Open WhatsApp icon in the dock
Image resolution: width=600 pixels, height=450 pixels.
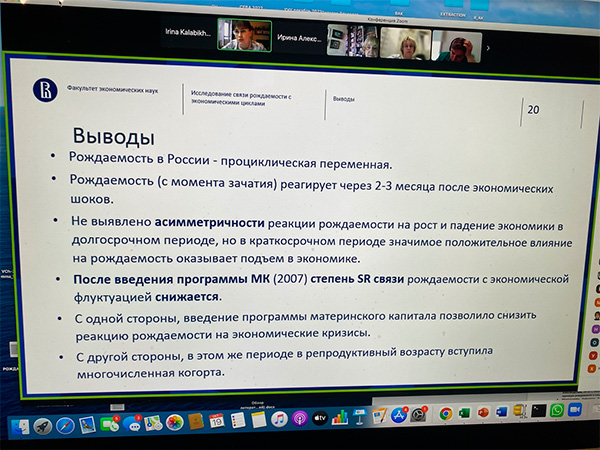[556, 409]
